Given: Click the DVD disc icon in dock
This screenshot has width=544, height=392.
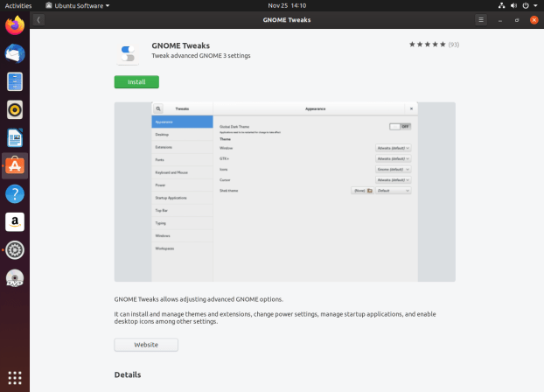Looking at the screenshot, I should 15,278.
